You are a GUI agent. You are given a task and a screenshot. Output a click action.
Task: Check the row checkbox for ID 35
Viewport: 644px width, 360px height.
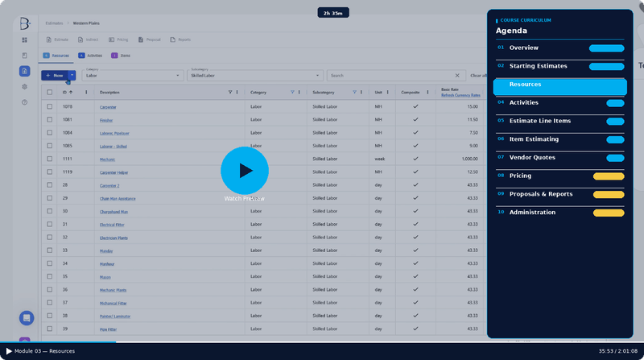[50, 276]
